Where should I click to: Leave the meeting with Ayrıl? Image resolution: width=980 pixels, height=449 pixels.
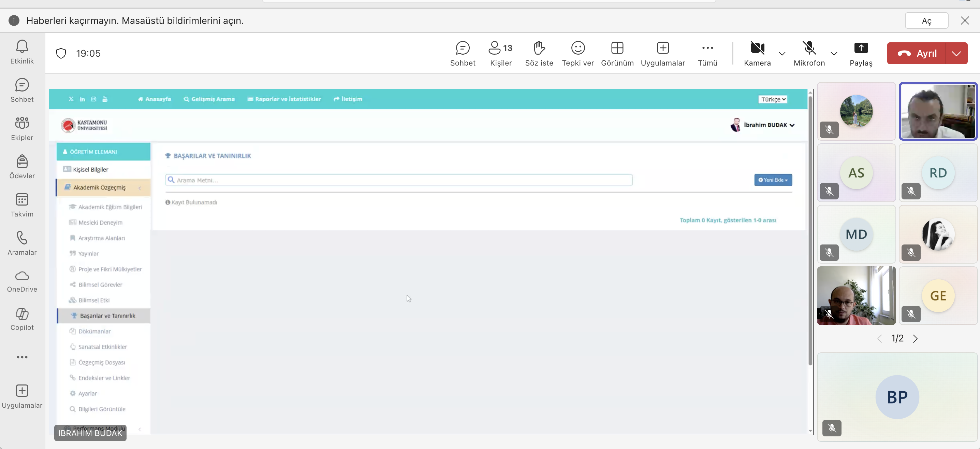click(917, 53)
